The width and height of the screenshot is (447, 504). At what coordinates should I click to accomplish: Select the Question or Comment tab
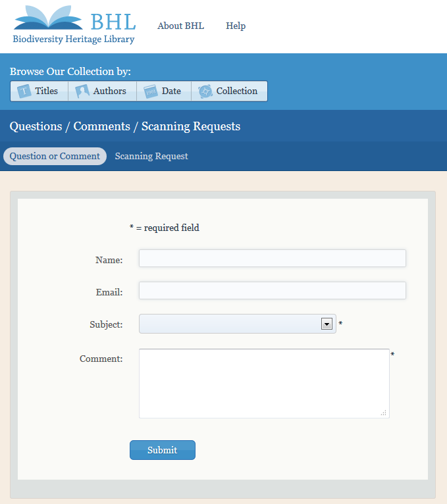pyautogui.click(x=55, y=157)
